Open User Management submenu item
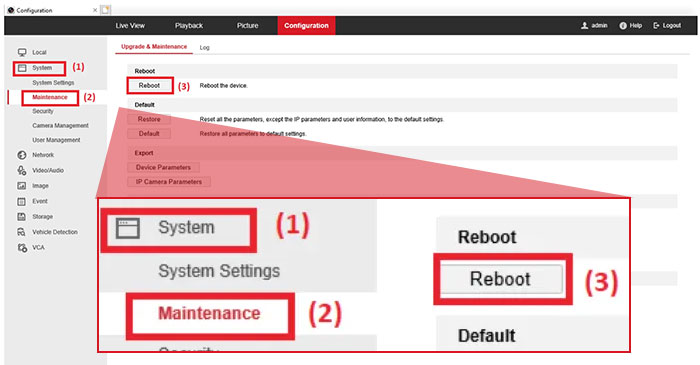This screenshot has width=700, height=365. pos(56,140)
